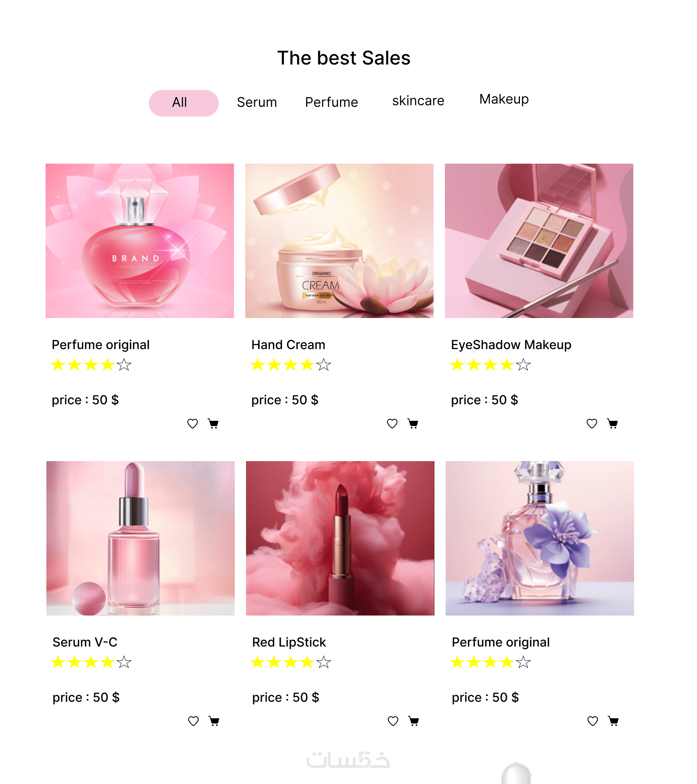Heart the Hand Cream product
This screenshot has width=697, height=784.
click(x=392, y=424)
